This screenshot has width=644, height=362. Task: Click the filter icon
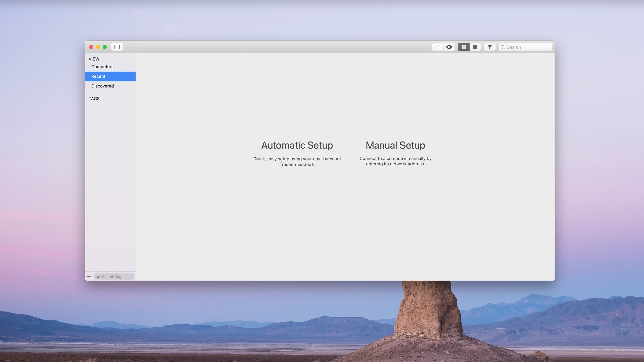[x=490, y=47]
